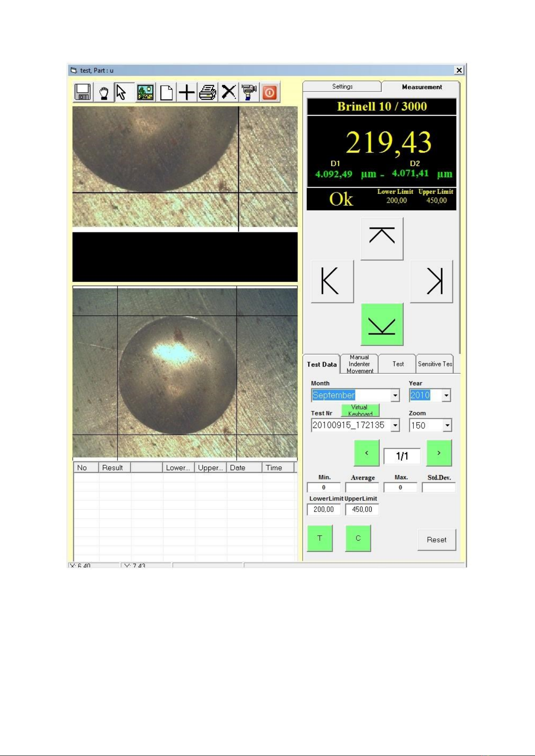Open the picture image icon

(145, 92)
